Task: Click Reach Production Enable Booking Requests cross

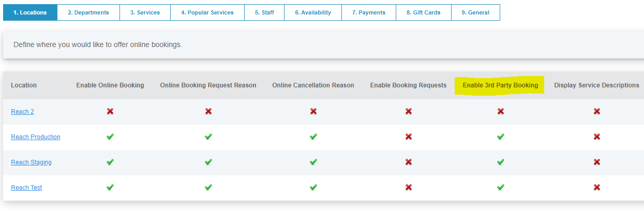Action: pyautogui.click(x=409, y=137)
